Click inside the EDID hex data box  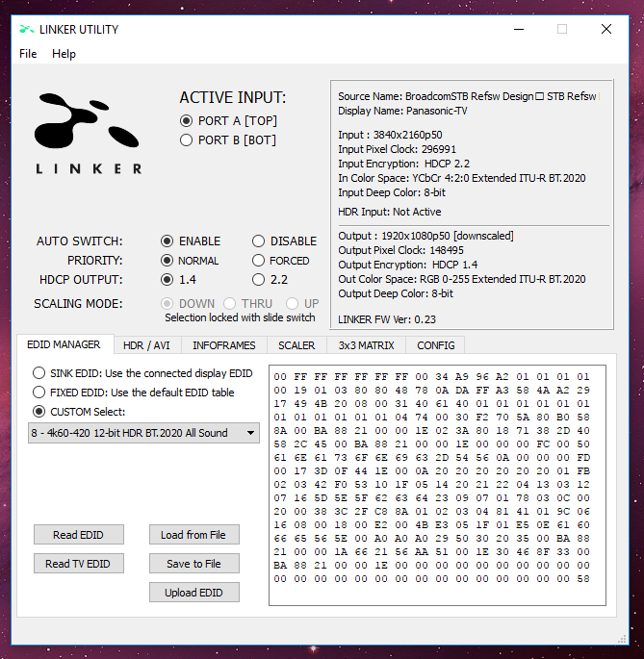click(x=437, y=485)
